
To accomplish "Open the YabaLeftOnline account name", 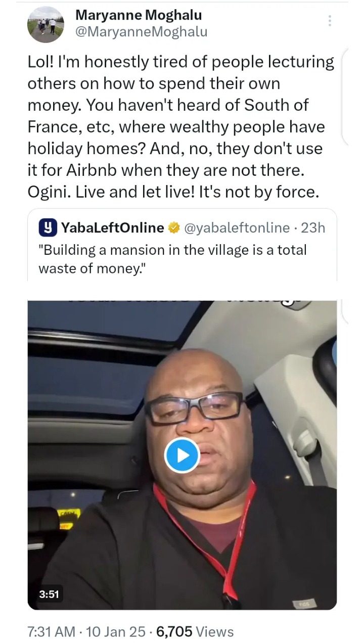I will [112, 228].
